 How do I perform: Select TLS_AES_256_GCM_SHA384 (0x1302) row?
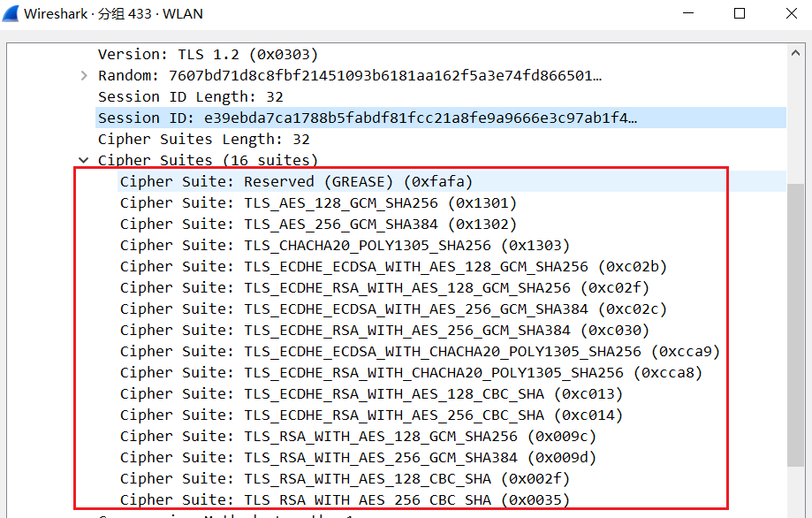pos(318,225)
